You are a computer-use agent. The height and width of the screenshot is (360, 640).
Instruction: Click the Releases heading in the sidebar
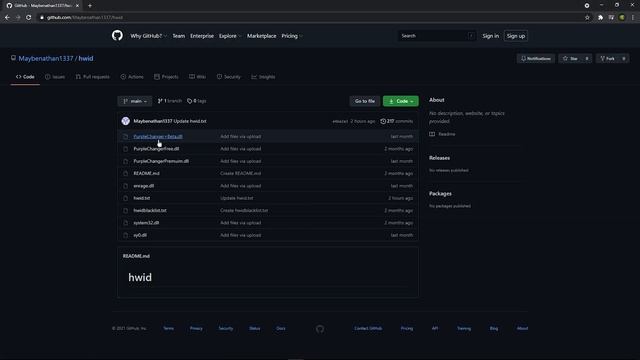[x=439, y=158]
